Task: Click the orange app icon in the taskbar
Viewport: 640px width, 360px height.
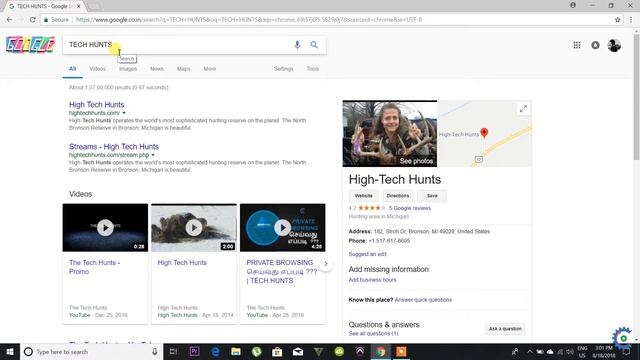Action: tap(401, 351)
